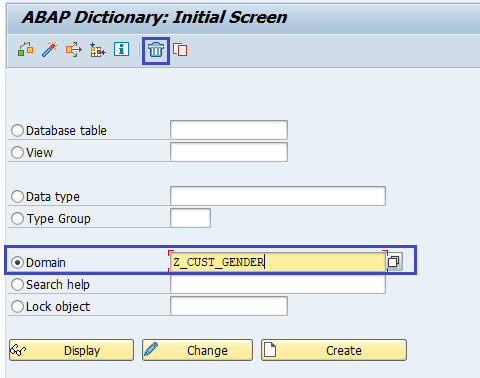480x378 pixels.
Task: Click the 'Database table' label text
Action: 66,131
